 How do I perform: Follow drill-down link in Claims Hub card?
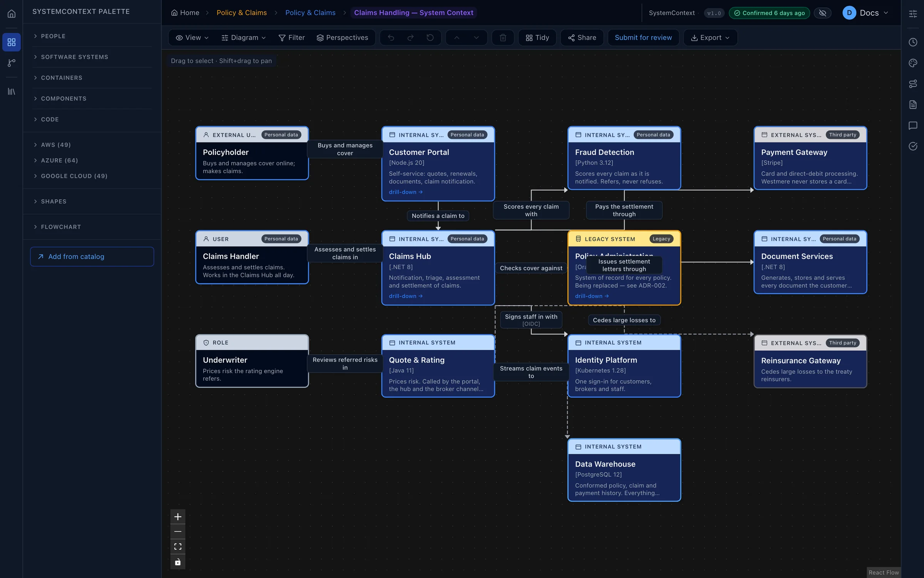(x=406, y=296)
